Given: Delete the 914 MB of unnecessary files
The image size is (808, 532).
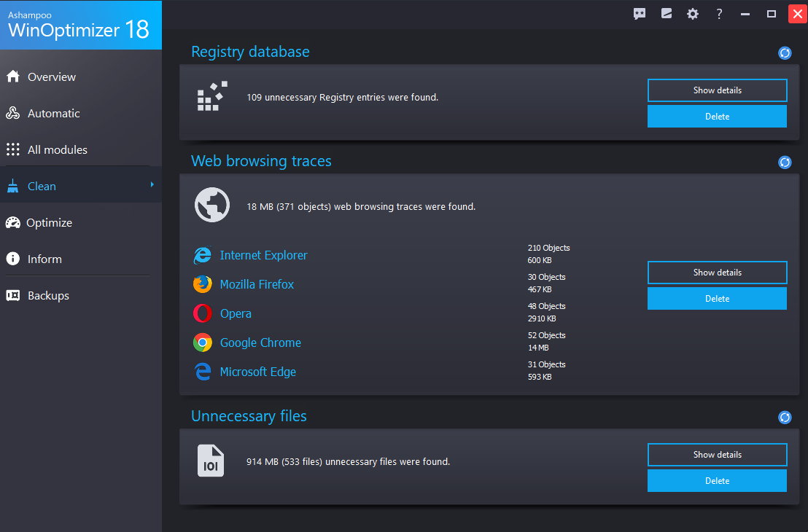Looking at the screenshot, I should 717,480.
